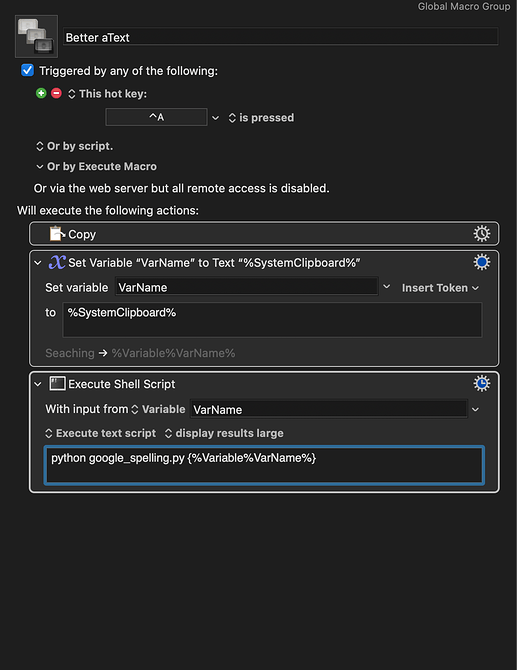Image resolution: width=517 pixels, height=670 pixels.
Task: Open the Insert Token menu
Action: [440, 288]
